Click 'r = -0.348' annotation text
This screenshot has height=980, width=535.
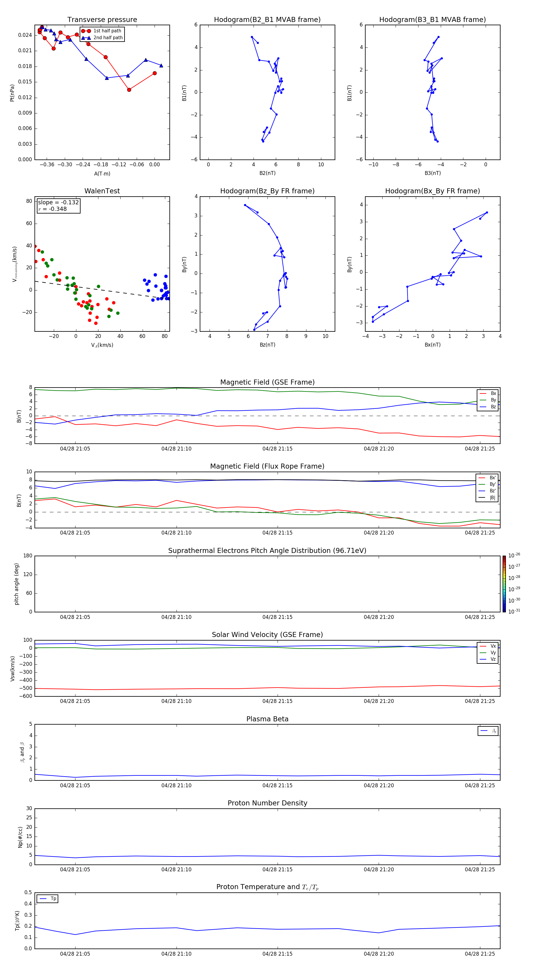click(53, 209)
